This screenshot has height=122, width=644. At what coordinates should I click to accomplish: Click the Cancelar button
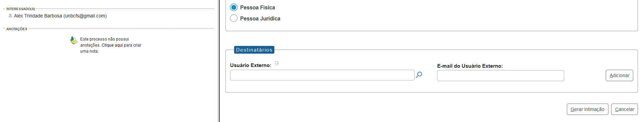[624, 109]
